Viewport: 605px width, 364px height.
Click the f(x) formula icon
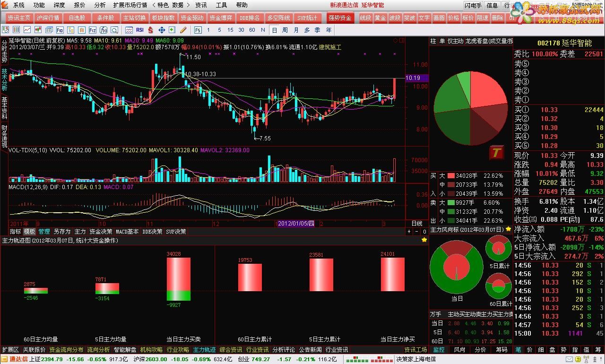click(x=103, y=30)
